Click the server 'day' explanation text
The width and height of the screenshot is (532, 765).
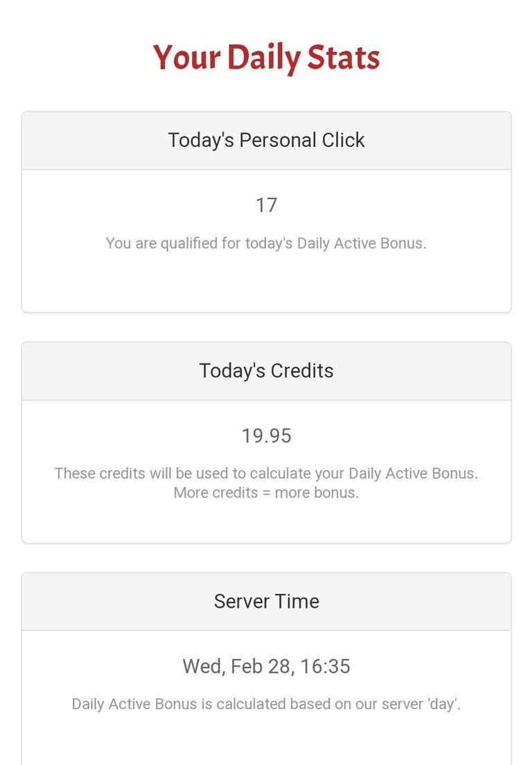[266, 704]
